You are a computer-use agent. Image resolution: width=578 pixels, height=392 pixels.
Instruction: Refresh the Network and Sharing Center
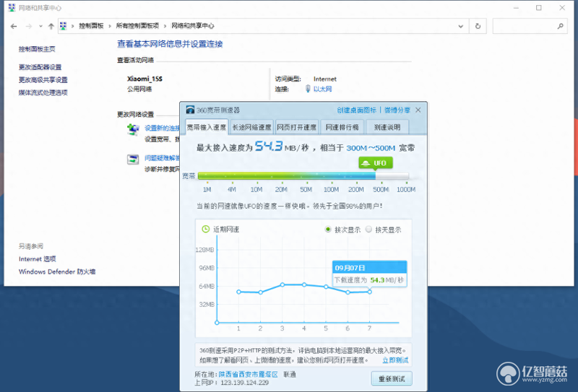click(x=478, y=26)
